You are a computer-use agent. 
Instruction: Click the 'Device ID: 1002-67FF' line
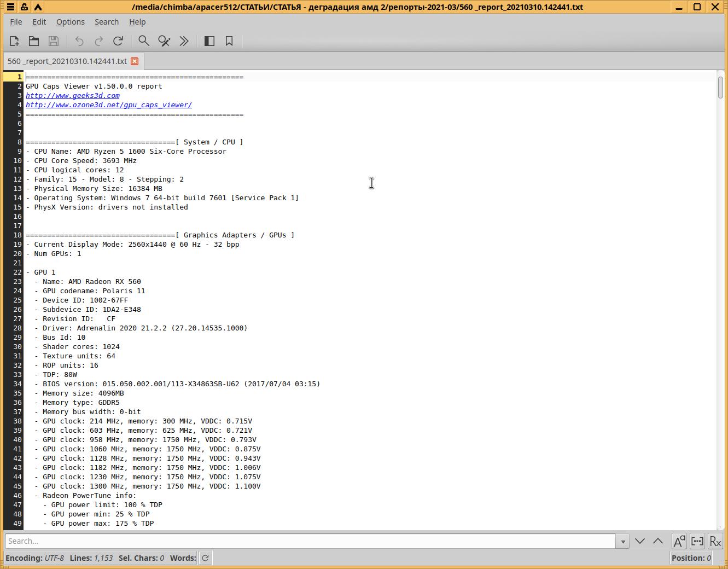click(81, 300)
